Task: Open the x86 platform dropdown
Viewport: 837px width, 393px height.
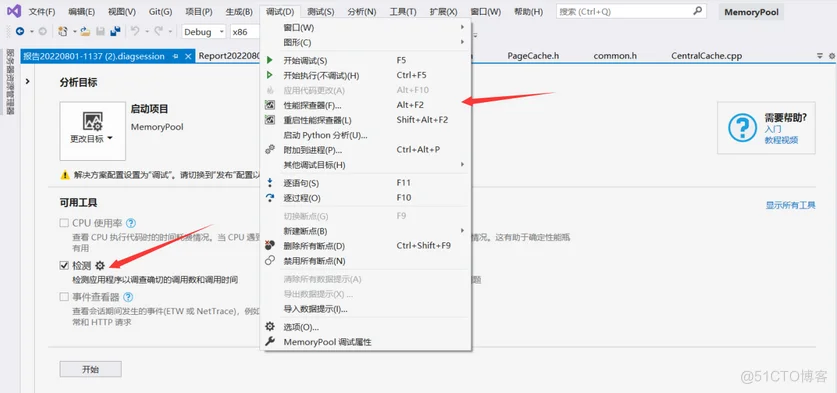Action: point(246,32)
